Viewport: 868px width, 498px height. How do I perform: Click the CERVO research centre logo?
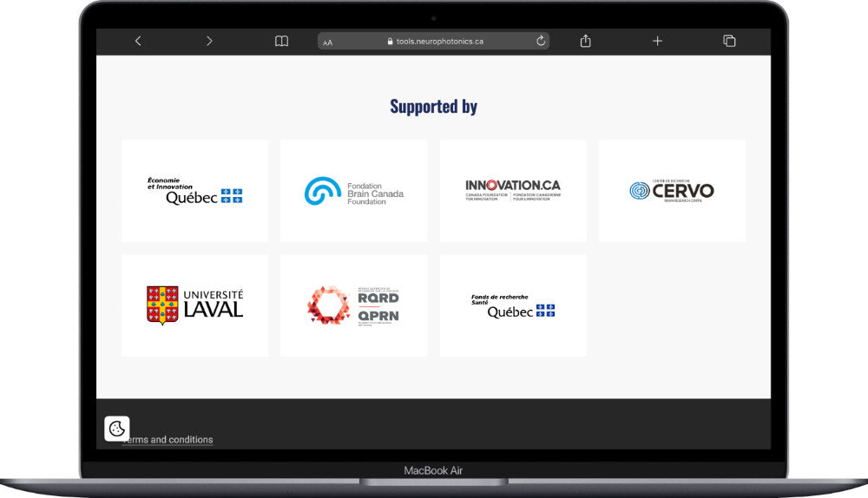pos(672,191)
